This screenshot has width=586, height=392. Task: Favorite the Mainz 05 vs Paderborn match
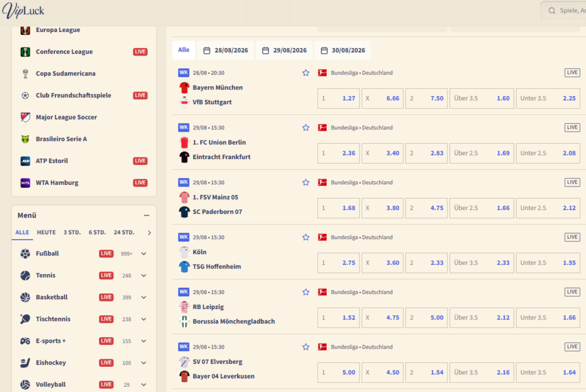306,183
